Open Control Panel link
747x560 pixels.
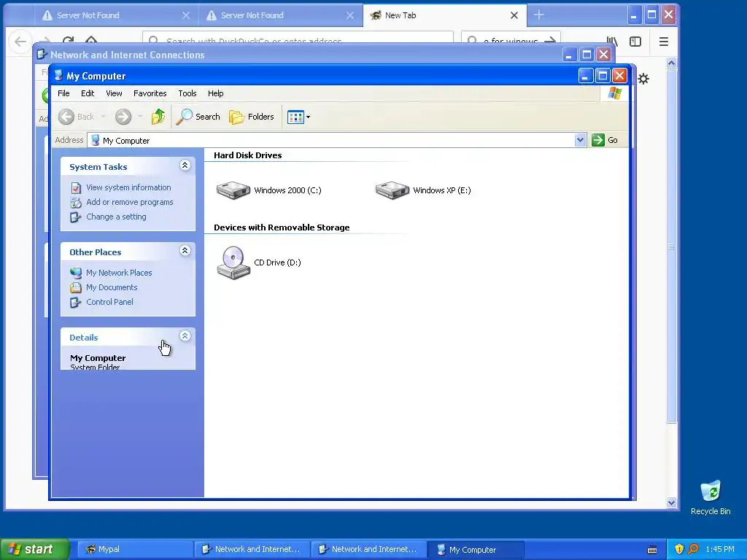[109, 302]
